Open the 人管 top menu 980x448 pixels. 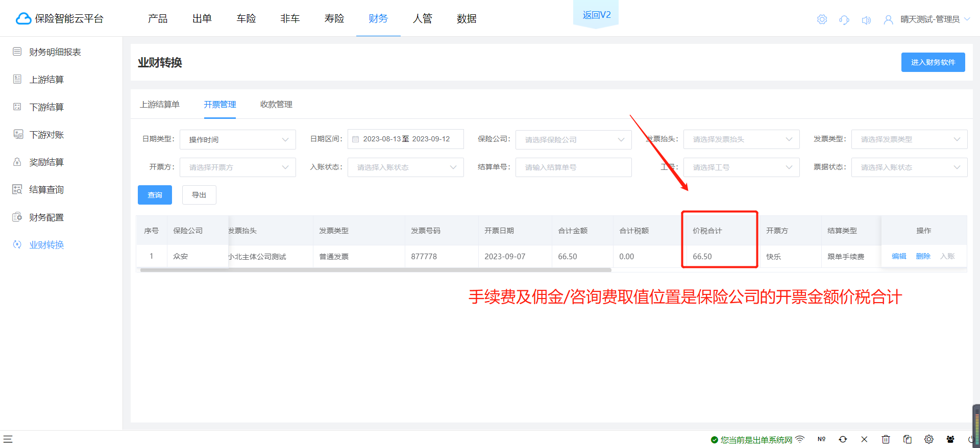click(x=423, y=18)
